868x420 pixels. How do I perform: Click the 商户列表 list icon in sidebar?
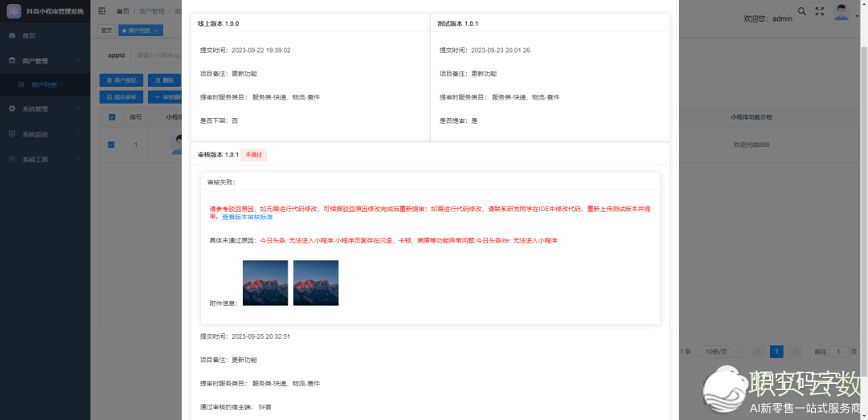click(21, 85)
